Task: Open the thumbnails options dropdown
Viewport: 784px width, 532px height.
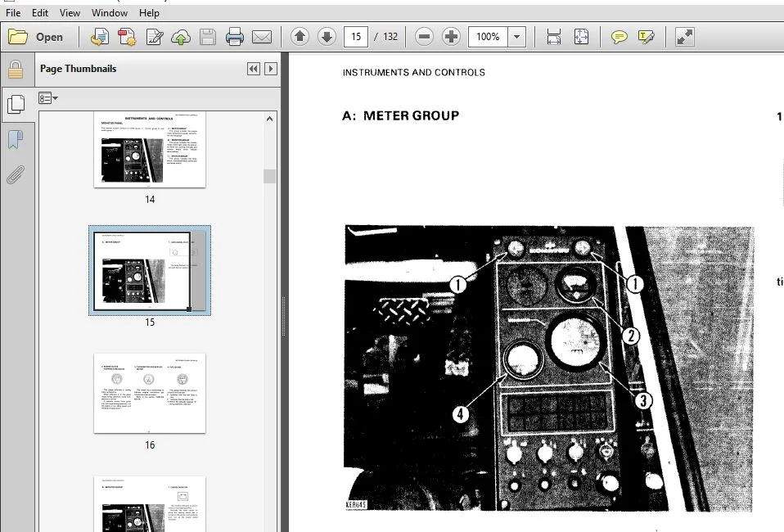Action: point(48,98)
